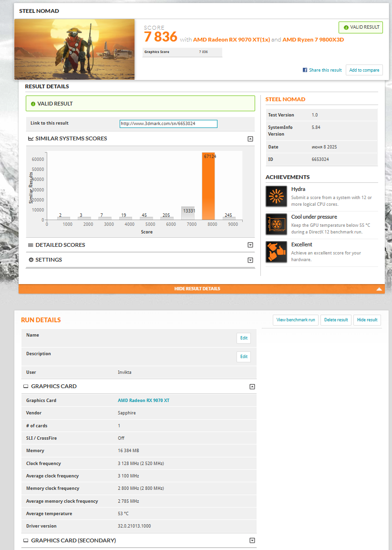Click the Hydra achievement title

(298, 190)
